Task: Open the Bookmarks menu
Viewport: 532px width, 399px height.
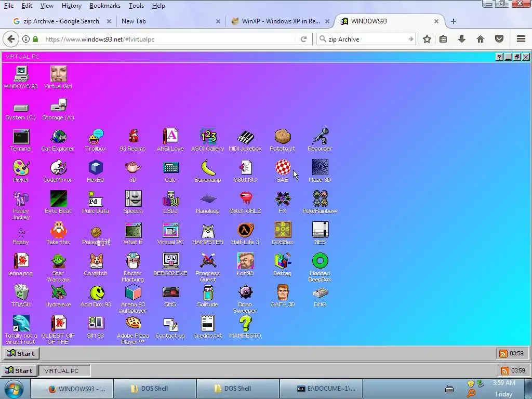Action: click(x=105, y=6)
